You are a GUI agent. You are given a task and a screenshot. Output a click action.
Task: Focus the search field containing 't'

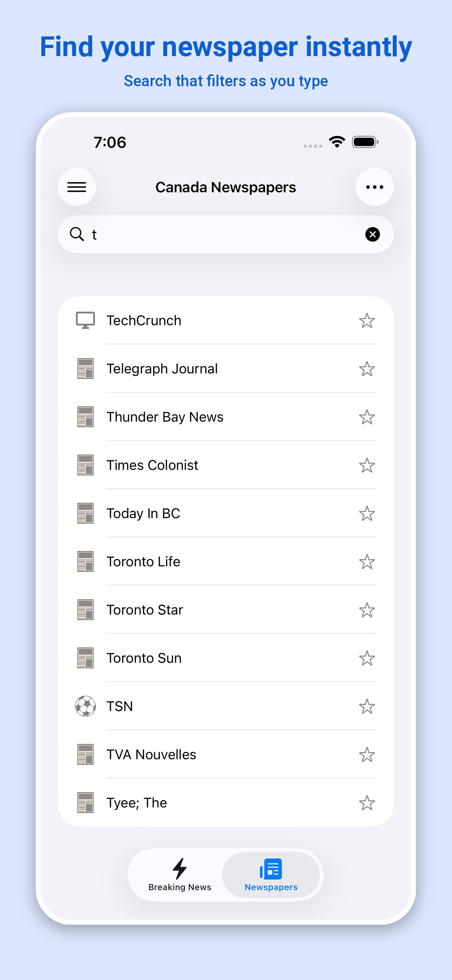point(226,234)
